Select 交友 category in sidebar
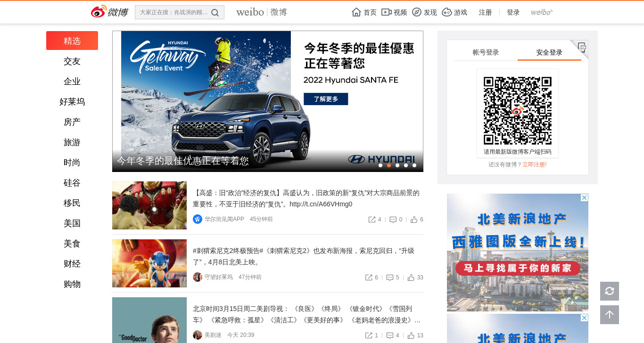The height and width of the screenshot is (343, 644). click(x=72, y=61)
